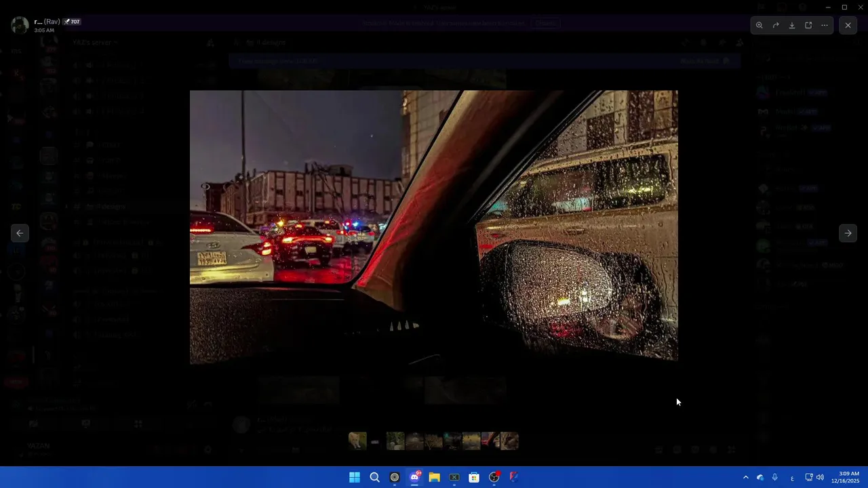Go to the previous image arrow
The image size is (868, 488).
click(20, 233)
